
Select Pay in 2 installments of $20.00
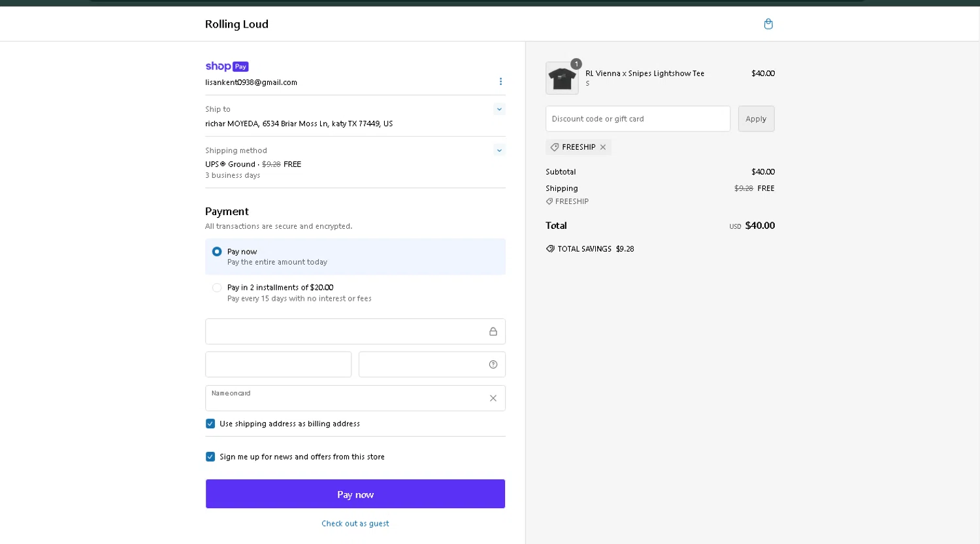pos(217,288)
